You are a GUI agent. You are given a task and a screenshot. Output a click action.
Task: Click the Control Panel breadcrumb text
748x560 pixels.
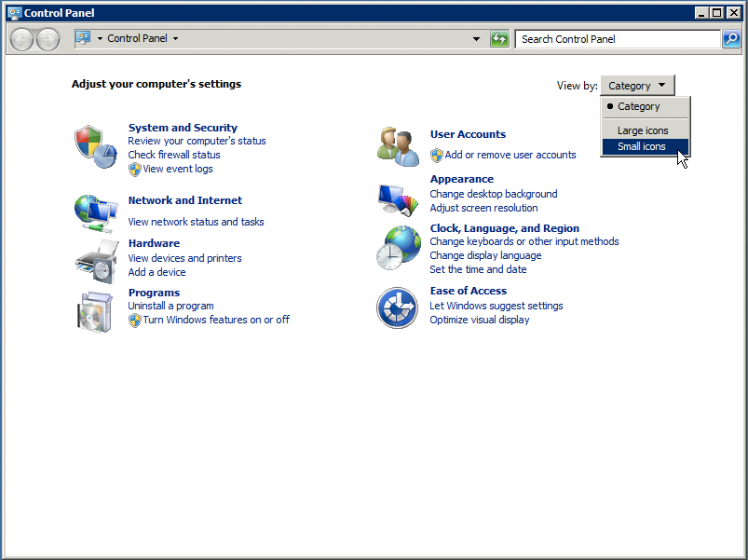click(x=137, y=38)
